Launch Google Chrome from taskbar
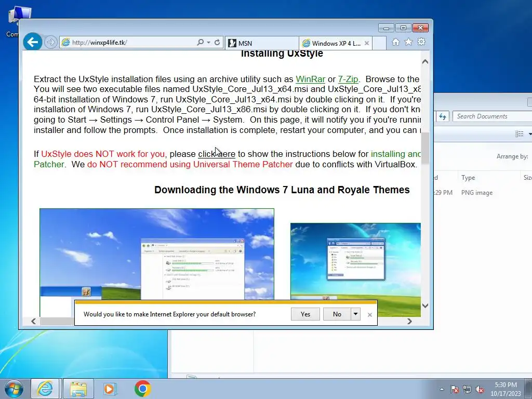The height and width of the screenshot is (399, 532). coord(142,389)
